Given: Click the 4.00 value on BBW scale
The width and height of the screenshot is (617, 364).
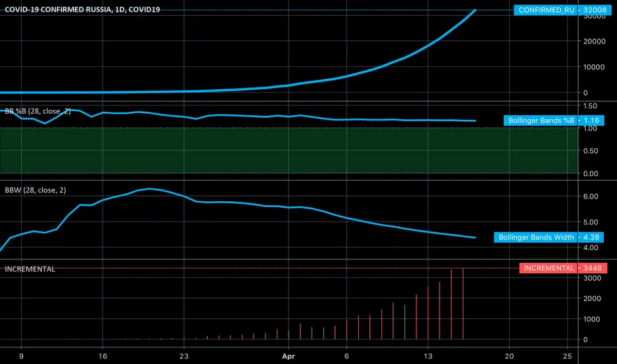Looking at the screenshot, I should pos(591,248).
